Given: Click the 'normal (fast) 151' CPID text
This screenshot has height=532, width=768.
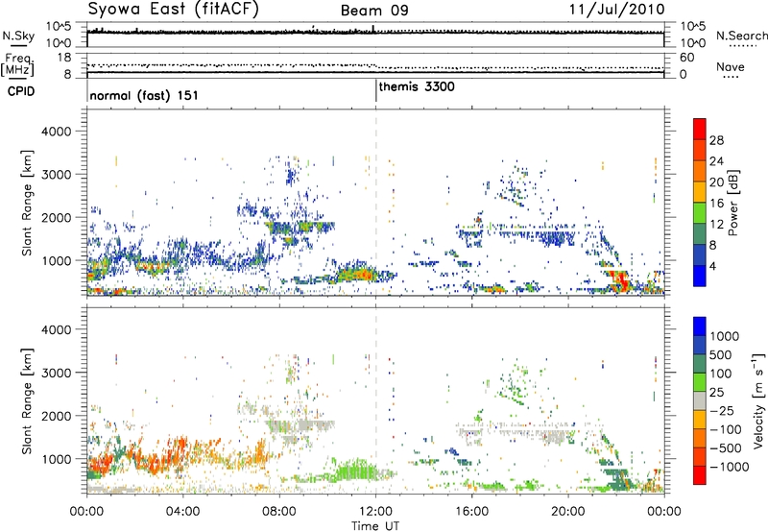Looking at the screenshot, I should pyautogui.click(x=144, y=95).
